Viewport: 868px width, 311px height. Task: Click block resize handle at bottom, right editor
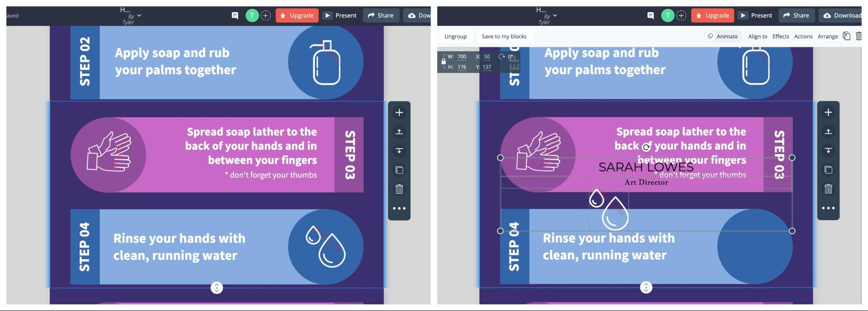pyautogui.click(x=646, y=287)
